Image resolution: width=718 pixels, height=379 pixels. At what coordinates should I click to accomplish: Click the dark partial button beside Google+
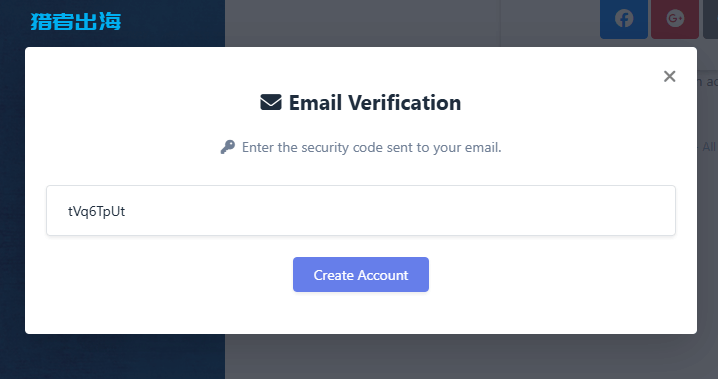pos(710,19)
